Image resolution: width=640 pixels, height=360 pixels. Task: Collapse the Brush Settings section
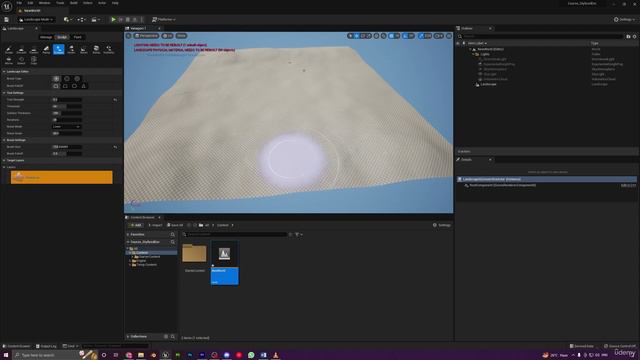click(4, 140)
